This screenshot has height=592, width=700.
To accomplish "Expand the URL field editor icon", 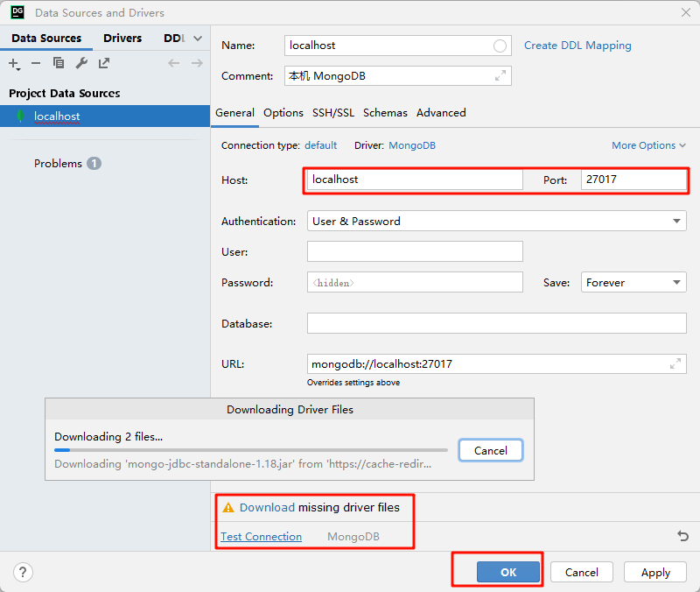I will (675, 363).
